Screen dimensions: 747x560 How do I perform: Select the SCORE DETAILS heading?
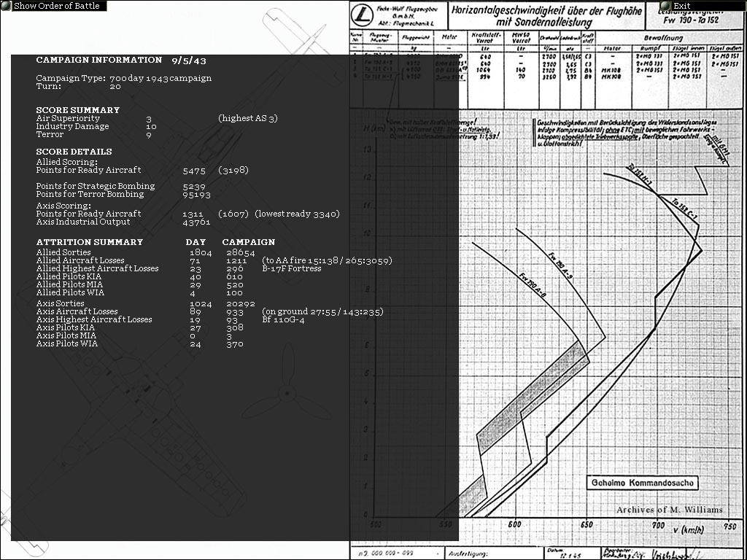coord(74,152)
